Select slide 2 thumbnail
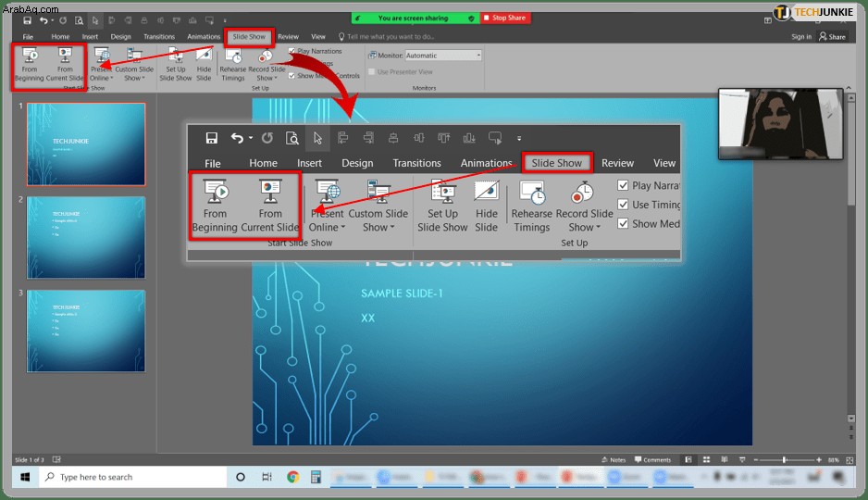 tap(86, 238)
